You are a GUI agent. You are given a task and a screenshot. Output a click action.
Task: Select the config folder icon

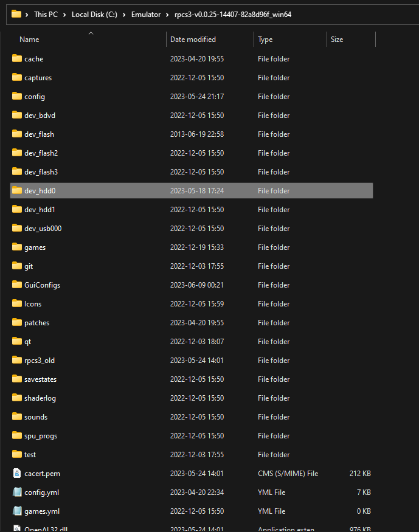16,96
